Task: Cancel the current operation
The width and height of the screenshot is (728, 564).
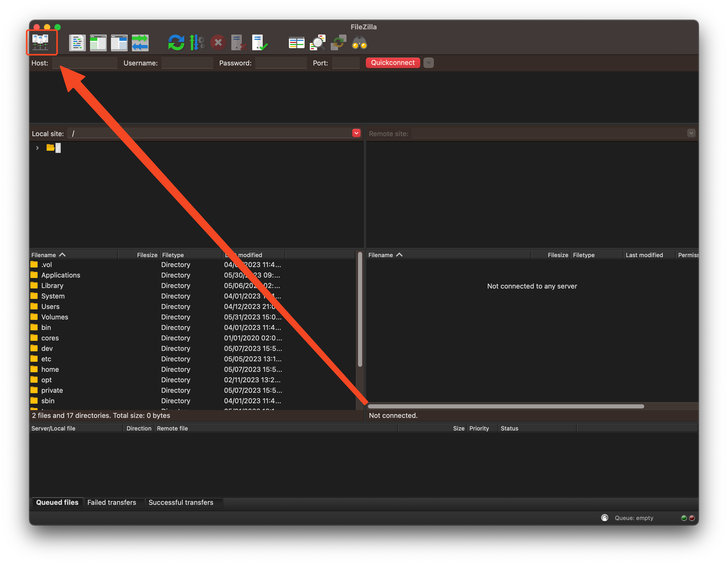Action: 218,42
